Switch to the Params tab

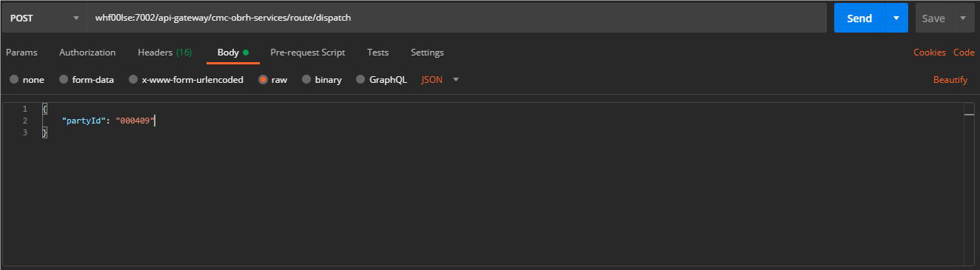pos(21,53)
